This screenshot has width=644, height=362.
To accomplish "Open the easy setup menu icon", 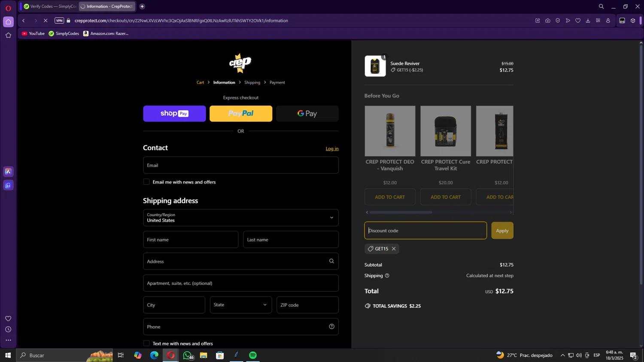I will coord(598,21).
